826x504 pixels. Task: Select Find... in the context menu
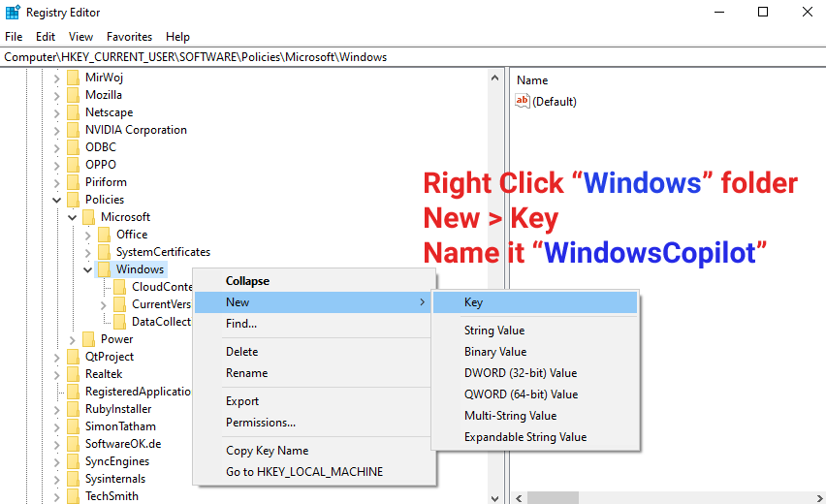click(313, 324)
